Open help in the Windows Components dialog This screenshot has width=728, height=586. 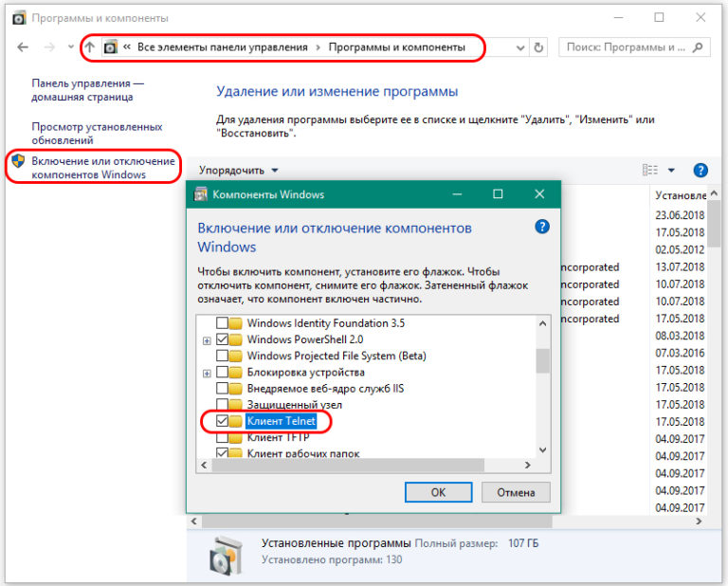(541, 227)
